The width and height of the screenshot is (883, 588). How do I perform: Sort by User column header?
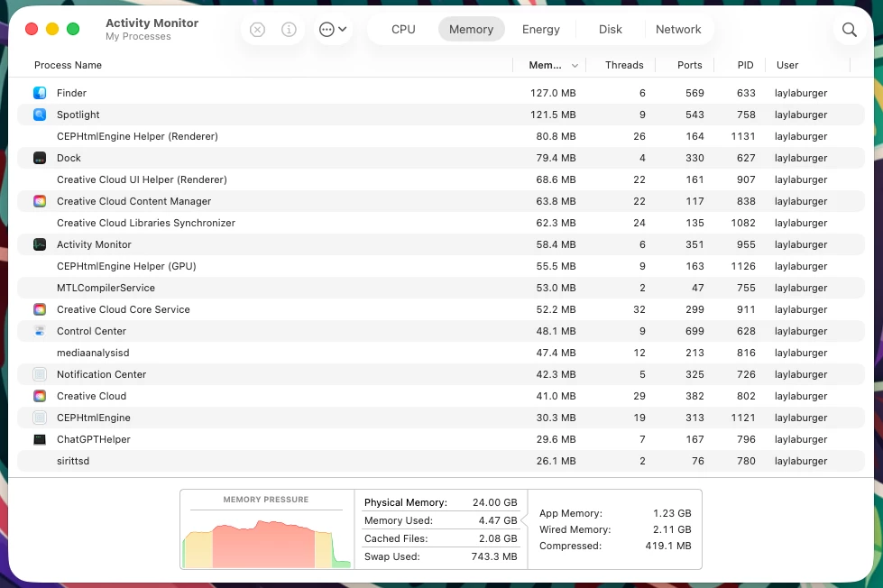tap(787, 65)
